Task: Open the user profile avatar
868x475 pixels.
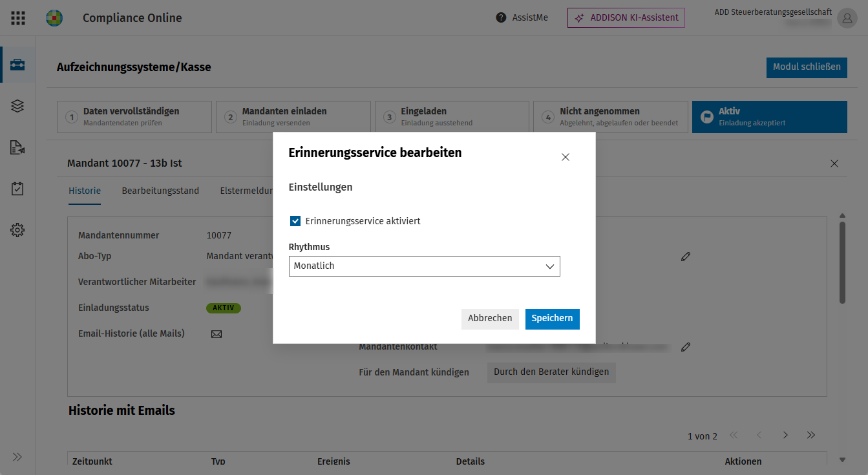Action: click(846, 18)
